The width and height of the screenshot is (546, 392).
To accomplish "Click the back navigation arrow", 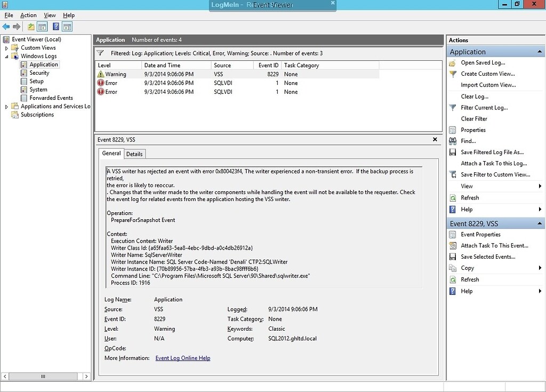I will [6, 26].
